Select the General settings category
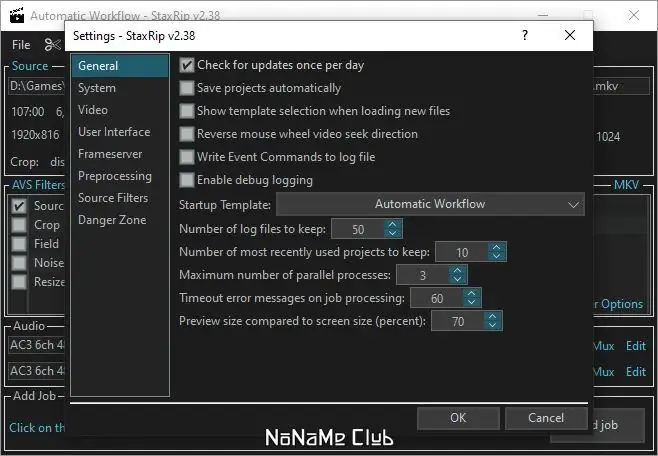Image resolution: width=658 pixels, height=456 pixels. click(x=120, y=66)
